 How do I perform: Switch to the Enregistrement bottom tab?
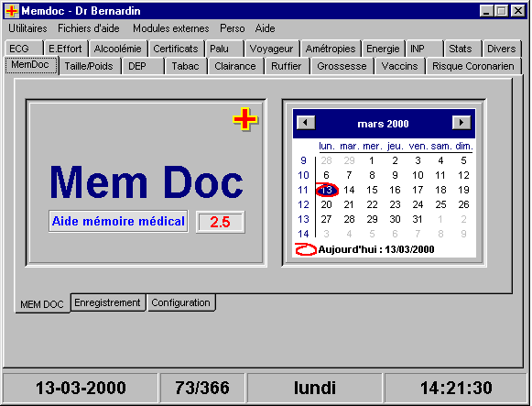tap(107, 302)
